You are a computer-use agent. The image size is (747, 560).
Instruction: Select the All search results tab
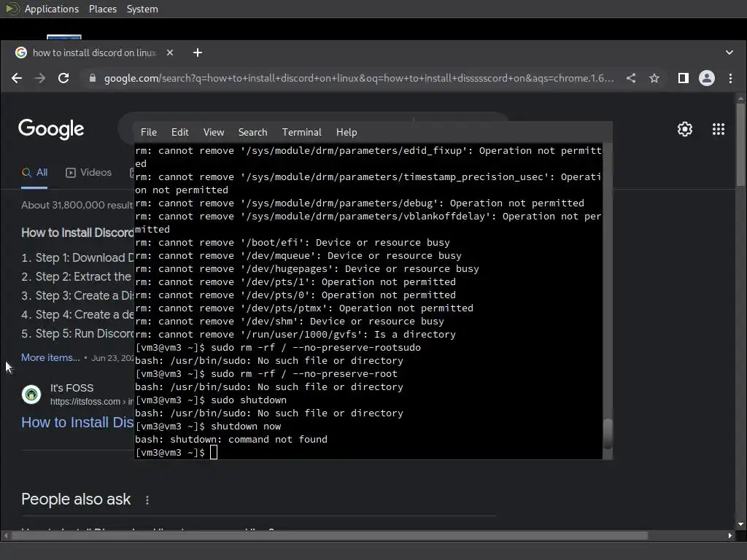click(34, 172)
